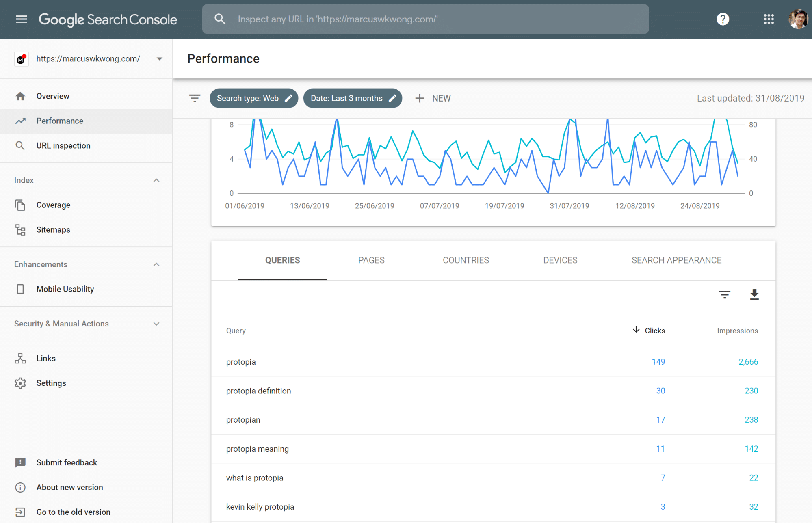Open the filter icon beside Search type chip
The image size is (812, 523).
pyautogui.click(x=195, y=98)
